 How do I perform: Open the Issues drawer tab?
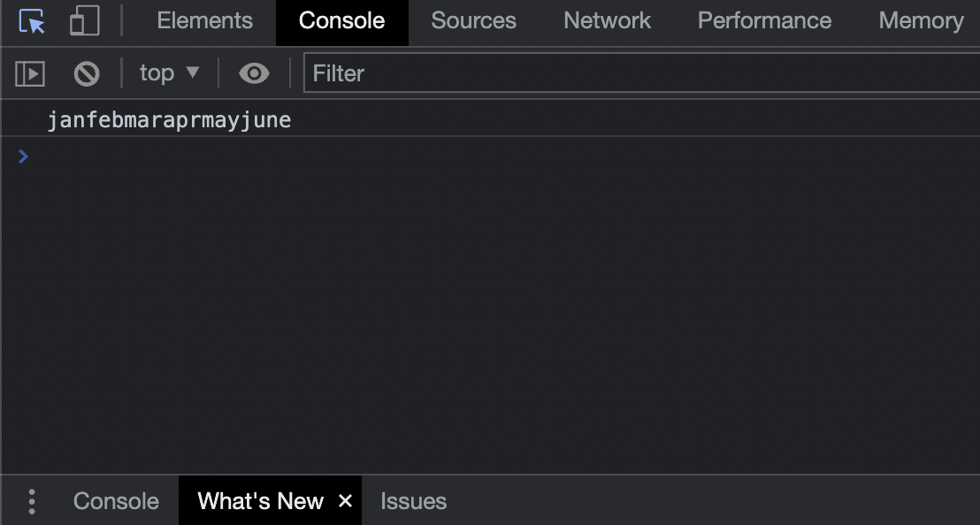click(x=413, y=501)
